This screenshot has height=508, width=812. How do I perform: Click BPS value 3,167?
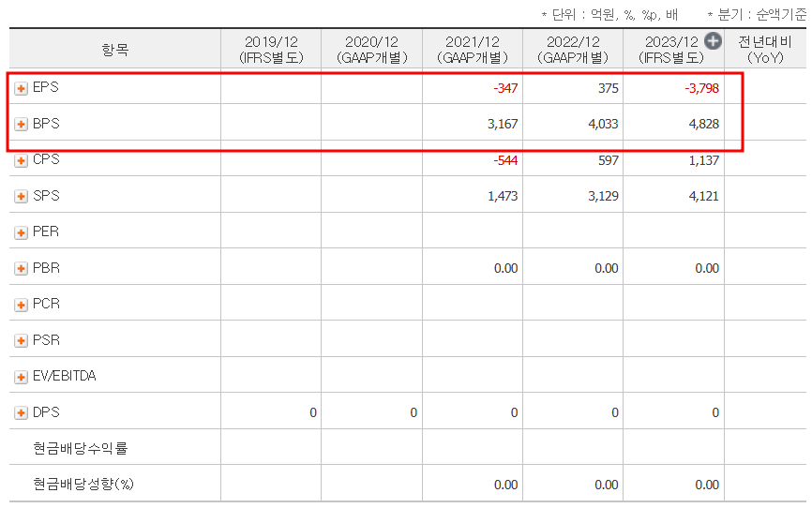click(x=503, y=125)
